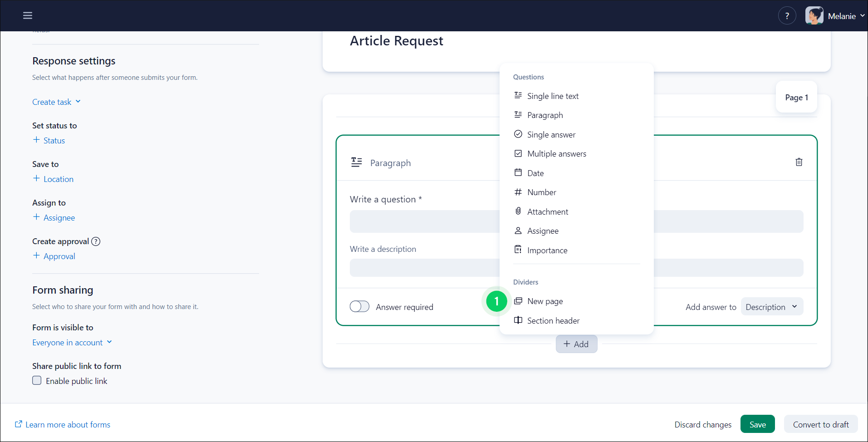Select the Single answer circle icon
Viewport: 868px width, 442px height.
518,134
